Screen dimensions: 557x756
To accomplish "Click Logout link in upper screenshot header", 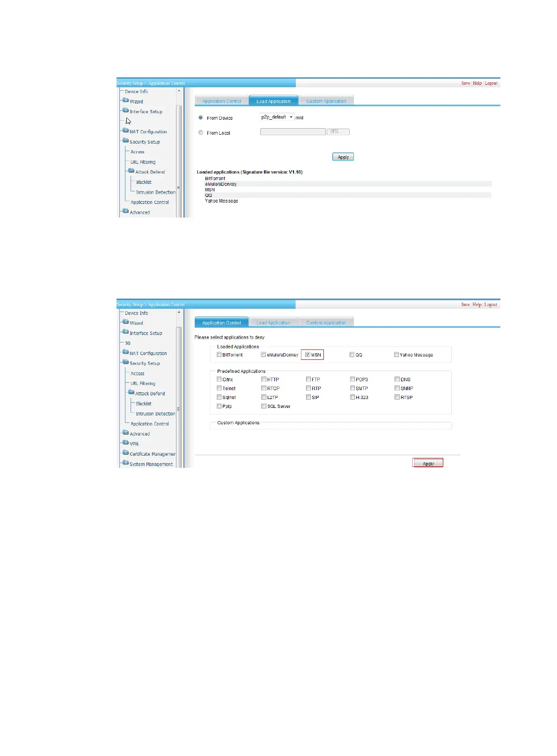I will click(x=491, y=83).
